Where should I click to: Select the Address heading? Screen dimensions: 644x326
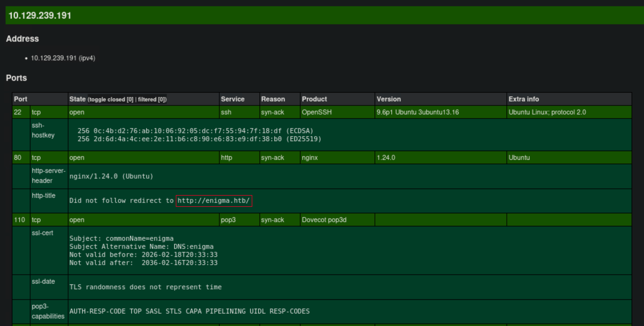pos(22,39)
